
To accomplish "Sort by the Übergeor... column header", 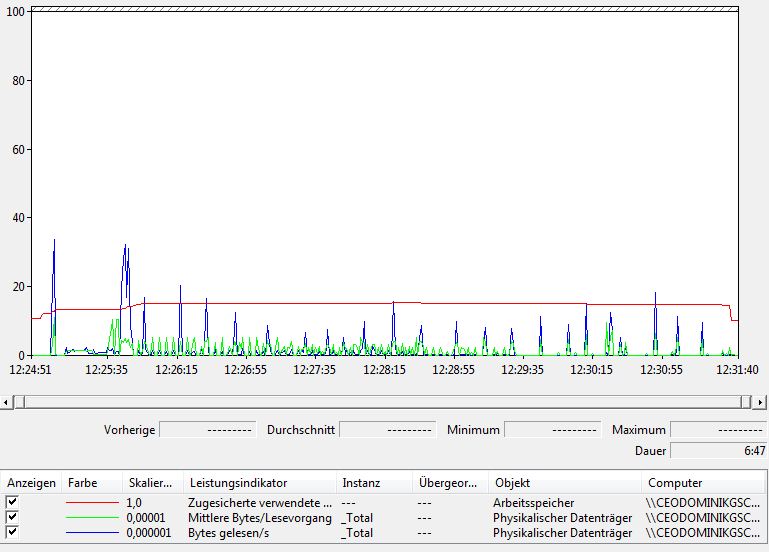I will pyautogui.click(x=450, y=483).
